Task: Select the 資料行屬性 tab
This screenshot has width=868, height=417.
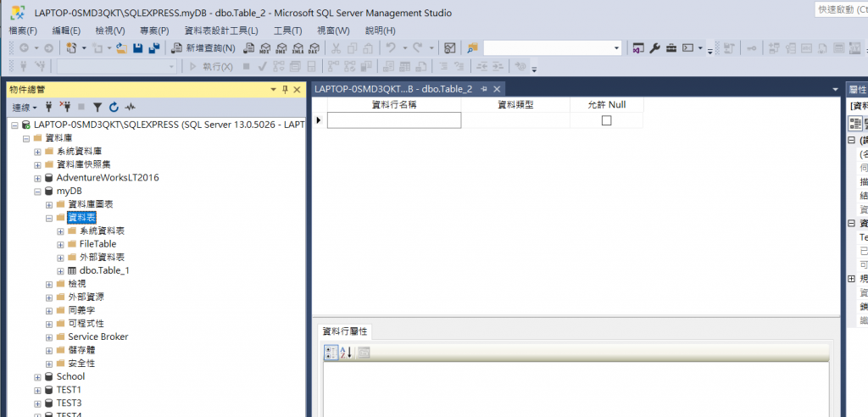Action: tap(344, 331)
